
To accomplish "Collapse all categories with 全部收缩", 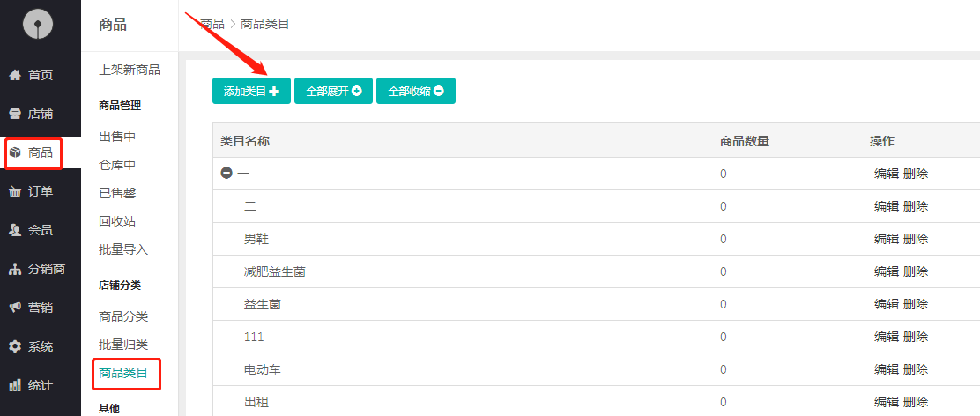I will coord(415,91).
